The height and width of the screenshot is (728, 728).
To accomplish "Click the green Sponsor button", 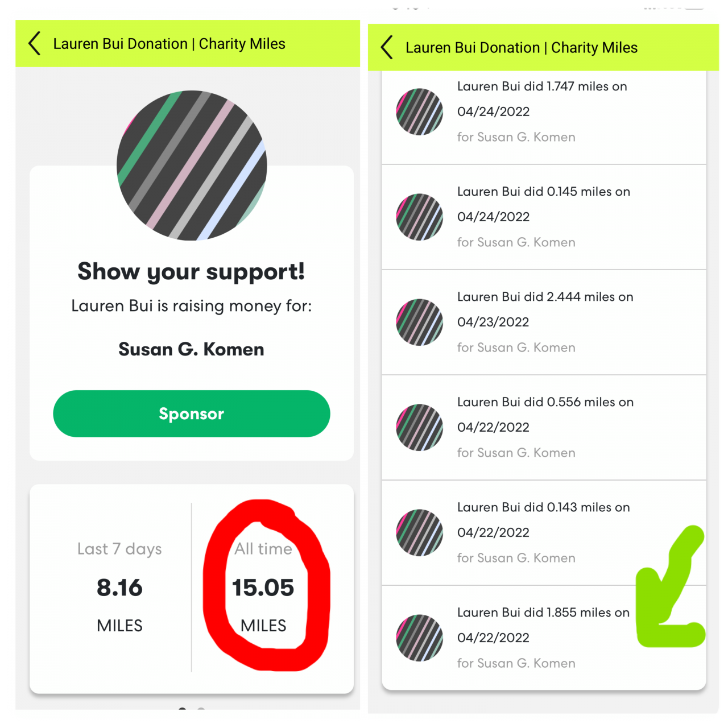I will (192, 413).
